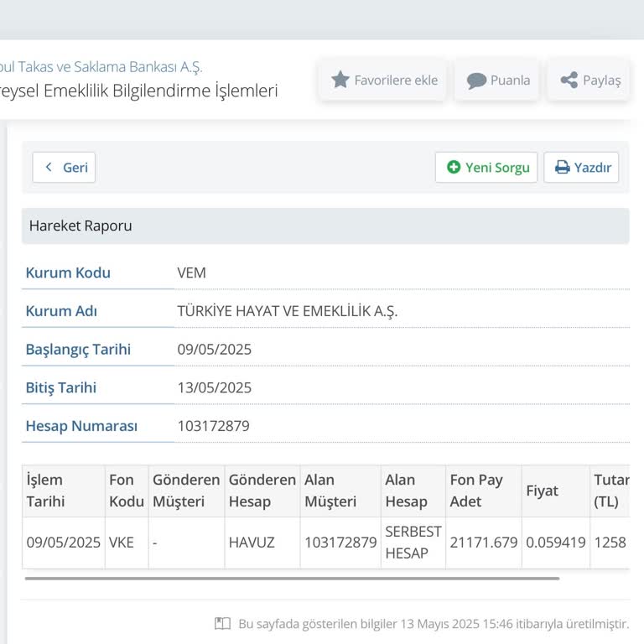
Task: Select the table cell date 09/05/2025
Action: point(63,543)
